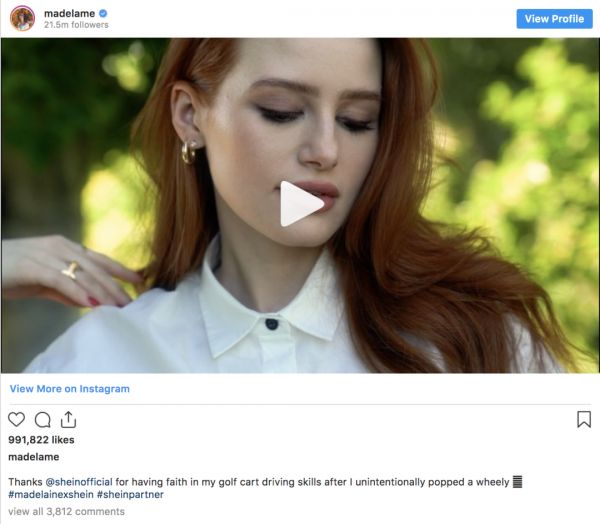Image resolution: width=600 pixels, height=524 pixels.
Task: Click the madelame username in header
Action: pyautogui.click(x=68, y=12)
